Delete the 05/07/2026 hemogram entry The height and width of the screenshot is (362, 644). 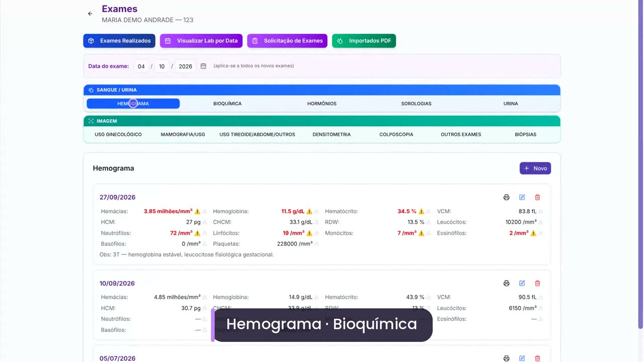537,358
